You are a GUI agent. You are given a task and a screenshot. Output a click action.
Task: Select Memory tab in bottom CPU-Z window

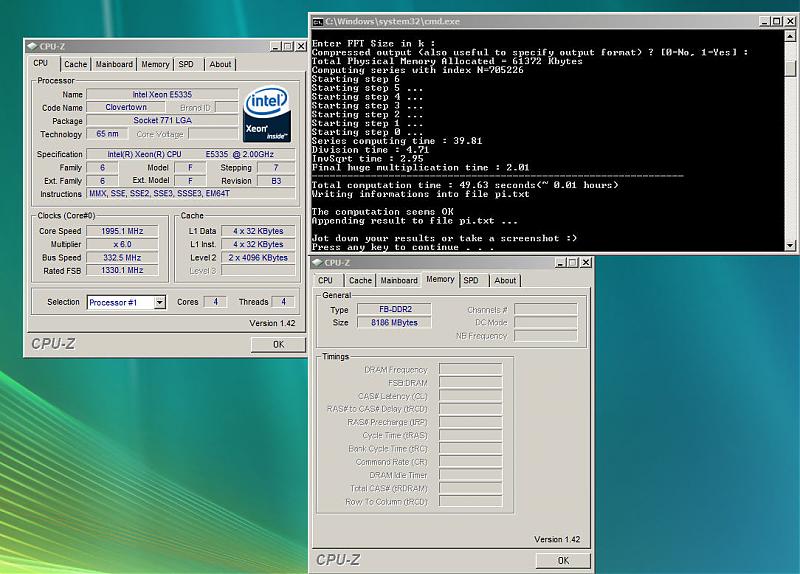click(440, 280)
